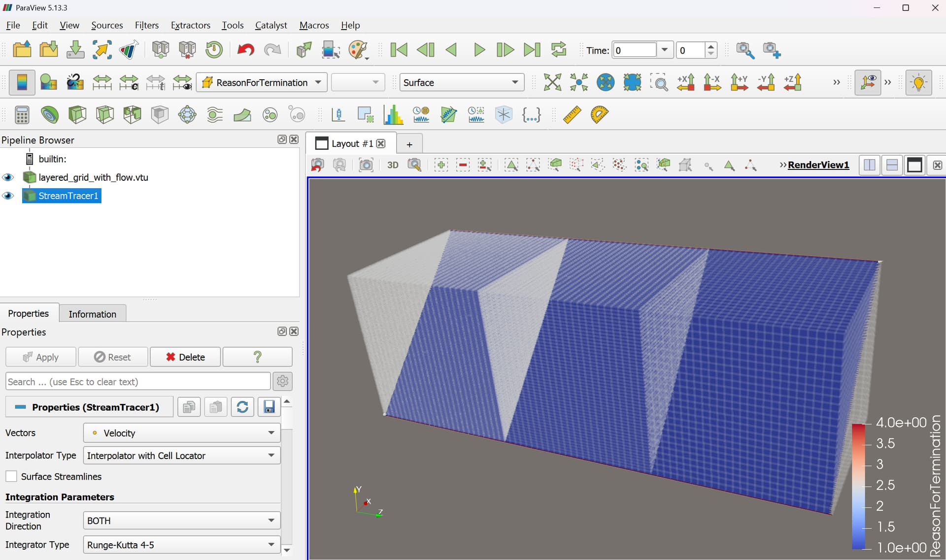Increase the time step spinner
The image size is (946, 560).
tap(710, 46)
